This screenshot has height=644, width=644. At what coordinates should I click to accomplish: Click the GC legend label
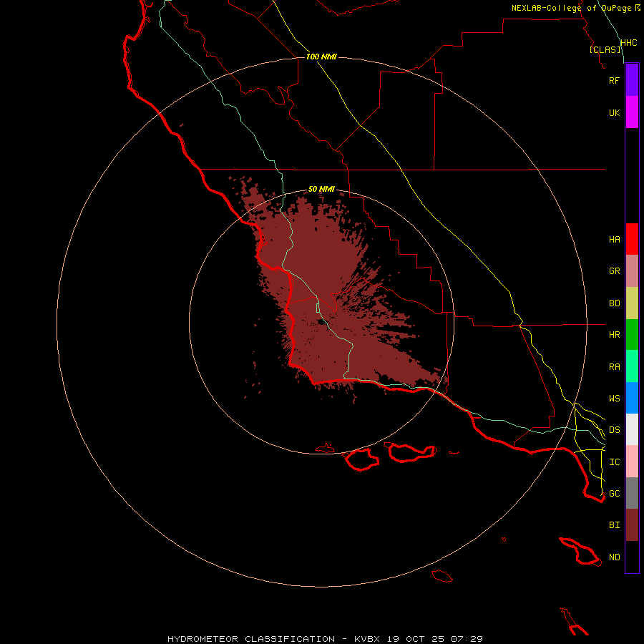pyautogui.click(x=614, y=493)
